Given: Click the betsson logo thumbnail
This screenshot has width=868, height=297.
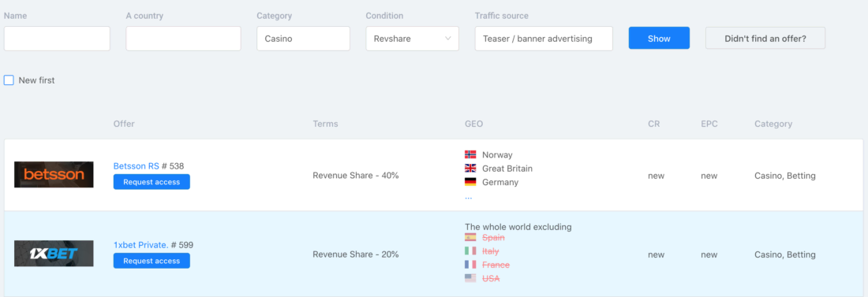Looking at the screenshot, I should (54, 175).
